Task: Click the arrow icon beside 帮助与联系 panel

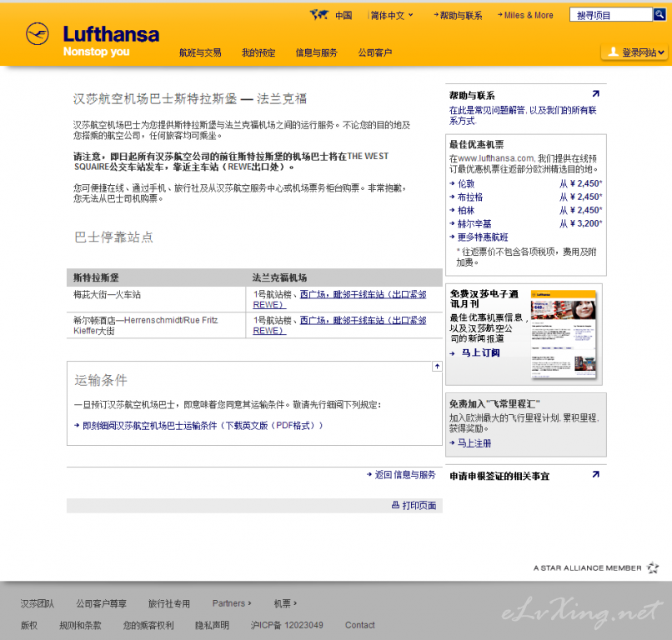Action: 596,93
